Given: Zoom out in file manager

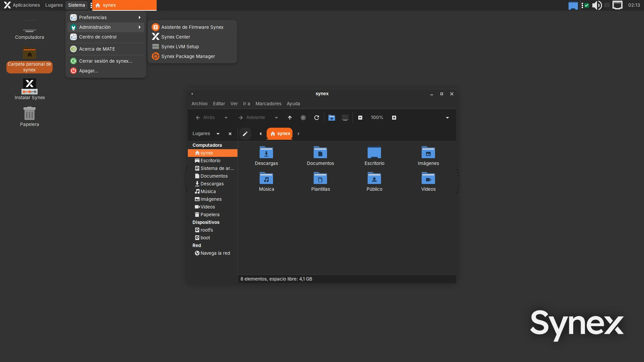Looking at the screenshot, I should pyautogui.click(x=360, y=118).
